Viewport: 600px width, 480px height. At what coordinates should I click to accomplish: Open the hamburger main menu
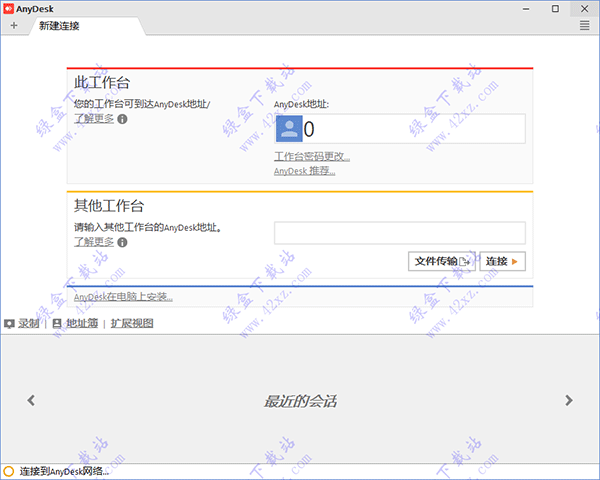584,26
